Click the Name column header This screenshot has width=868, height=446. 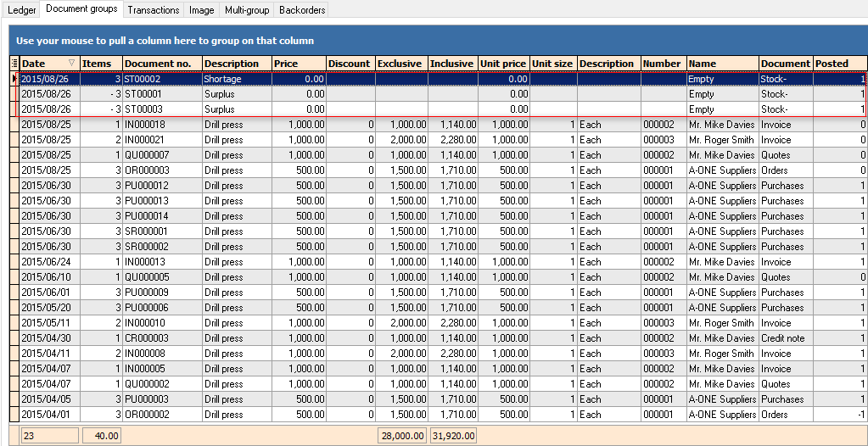pos(722,64)
